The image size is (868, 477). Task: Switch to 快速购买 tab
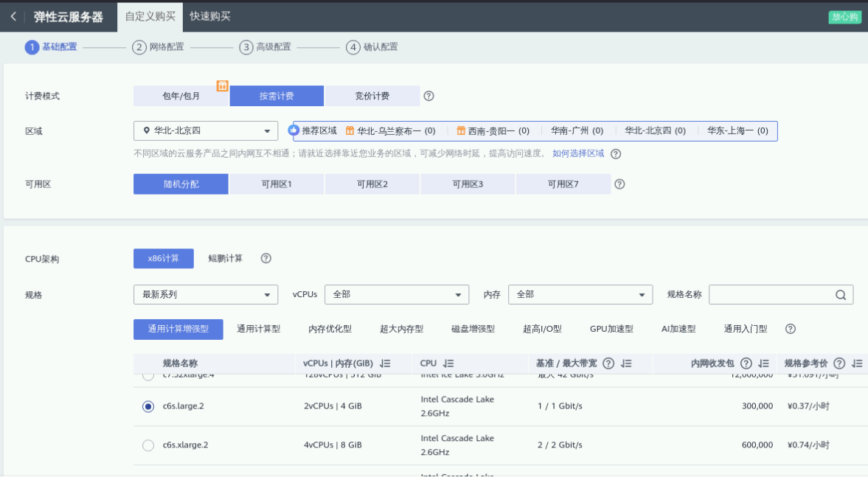pos(209,17)
